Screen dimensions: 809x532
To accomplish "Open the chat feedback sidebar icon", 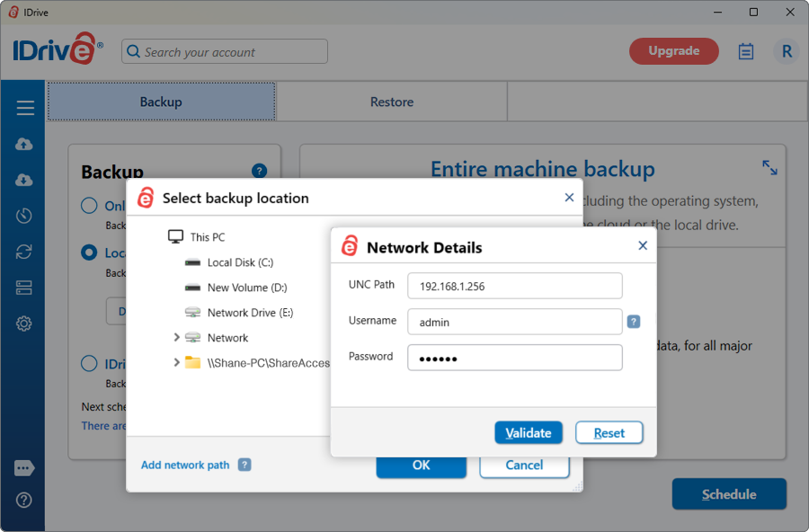I will click(24, 468).
